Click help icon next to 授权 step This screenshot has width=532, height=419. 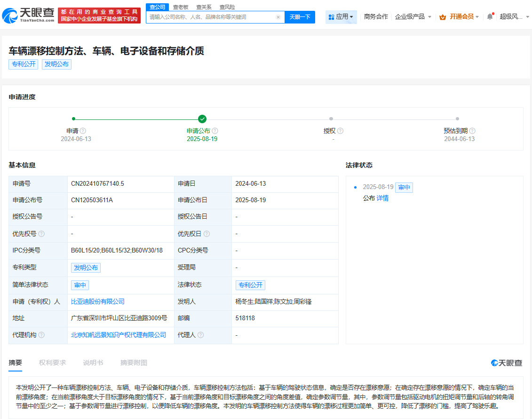340,131
